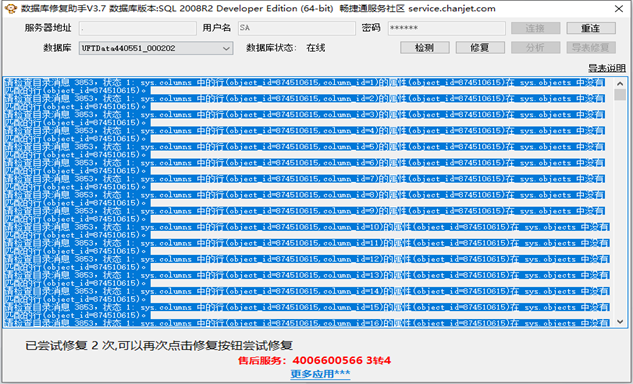Click the 售后服务 phone number text
This screenshot has width=633, height=384.
pyautogui.click(x=342, y=360)
